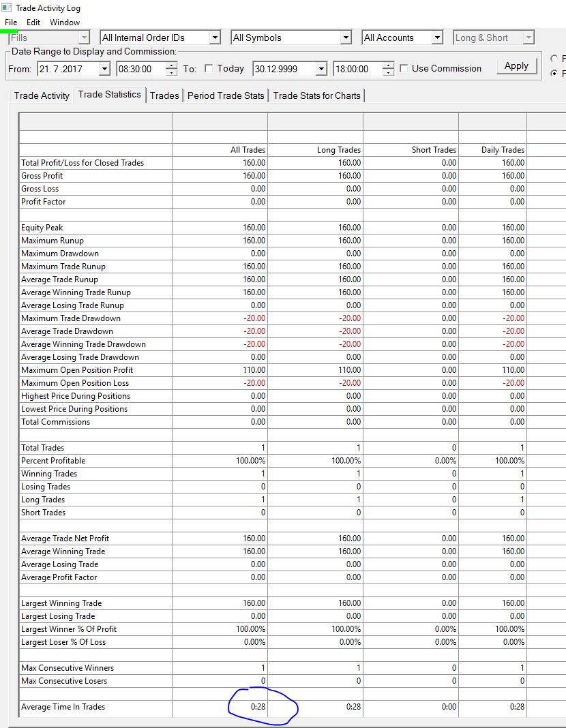566x728 pixels.
Task: Open the Window menu
Action: click(x=65, y=22)
